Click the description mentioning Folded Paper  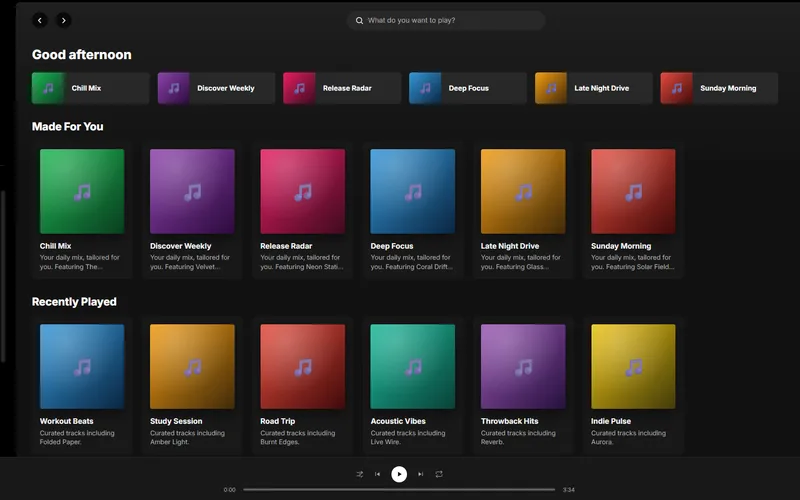click(x=77, y=437)
